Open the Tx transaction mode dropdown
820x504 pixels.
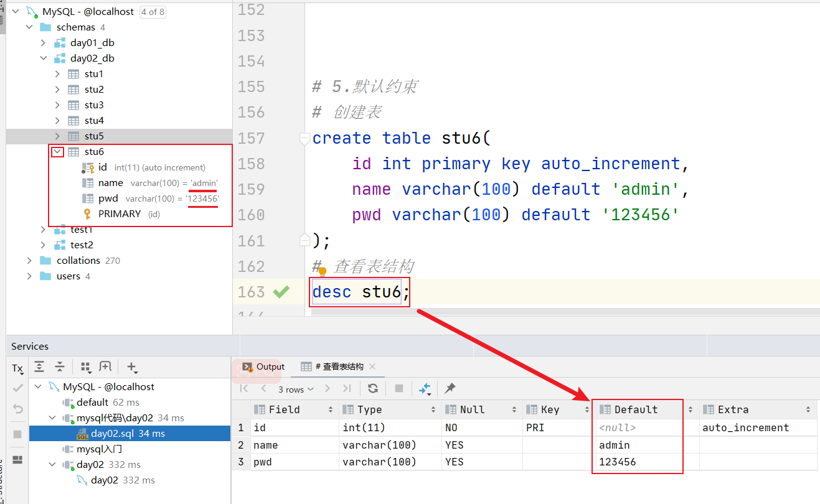tap(17, 368)
